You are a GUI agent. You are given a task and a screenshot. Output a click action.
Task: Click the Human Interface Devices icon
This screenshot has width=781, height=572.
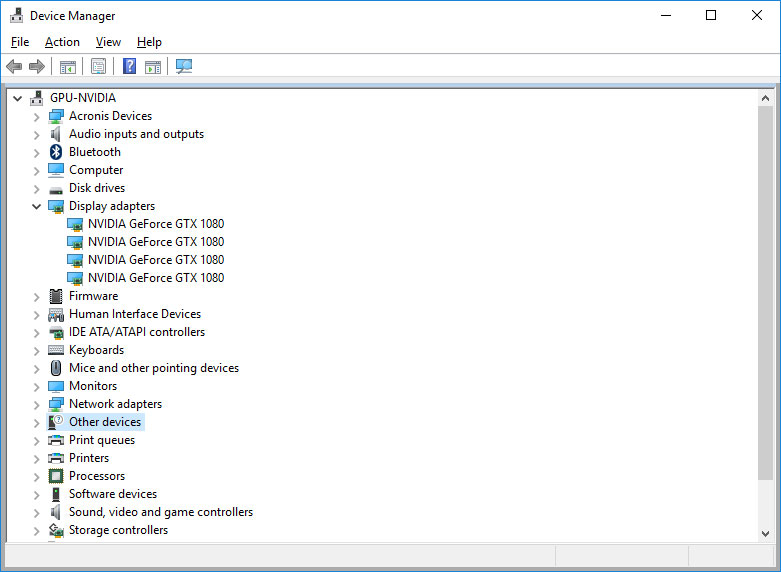click(x=56, y=314)
